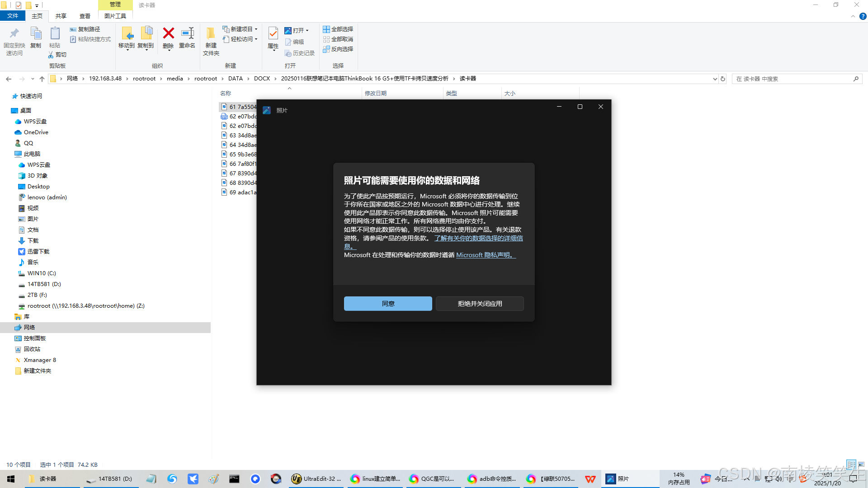Click the New folder icon
868x488 pixels.
[211, 34]
